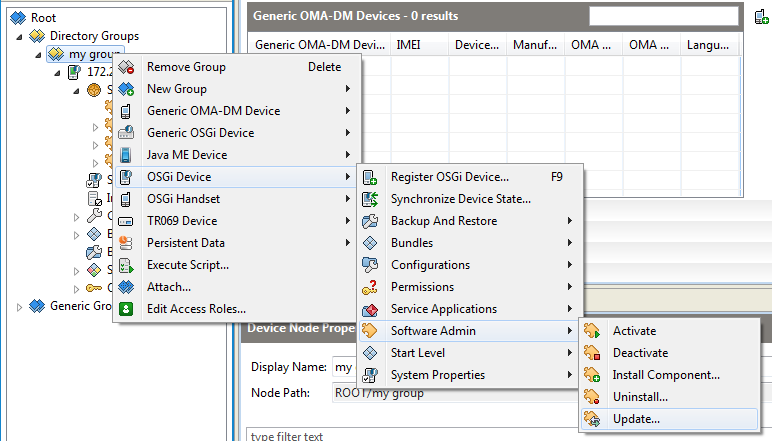Click the Execute Script icon
Viewport: 772px width, 441px height.
pos(126,265)
